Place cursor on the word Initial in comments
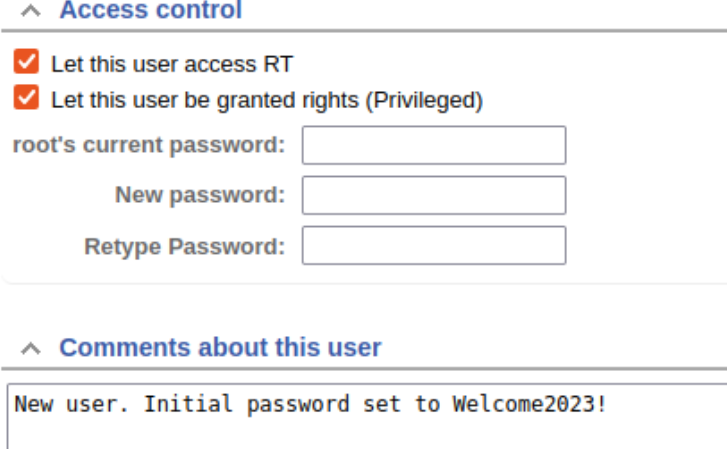 (188, 404)
